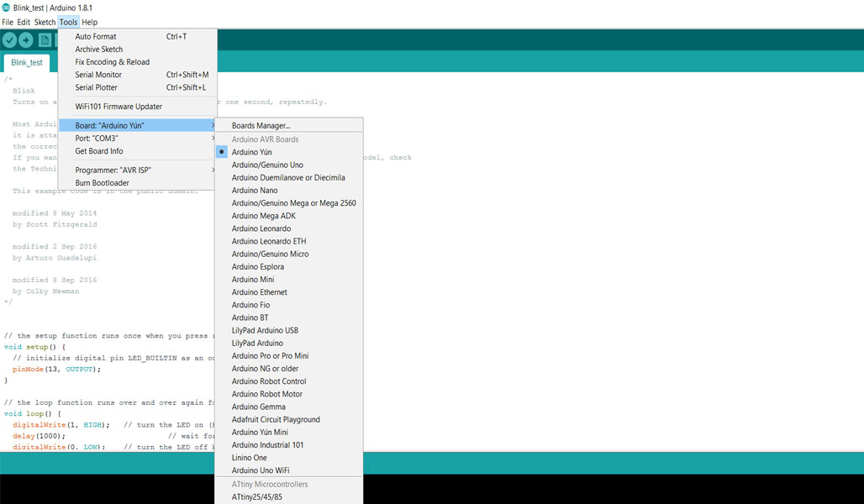Select Arduino Uno WiFi board
The width and height of the screenshot is (864, 504).
[289, 470]
